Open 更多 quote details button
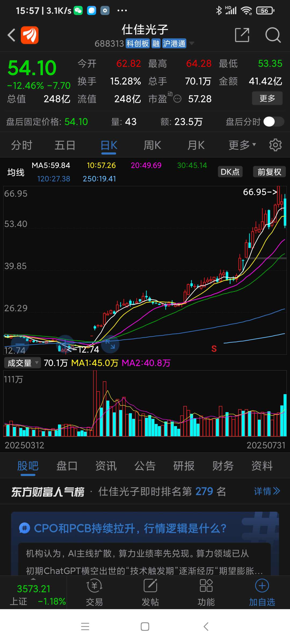This screenshot has height=644, width=290. pos(267,98)
